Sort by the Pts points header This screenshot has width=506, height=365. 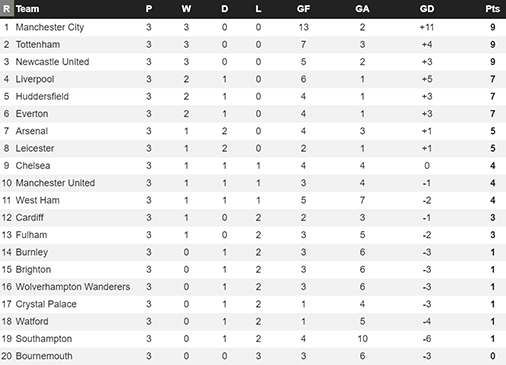tap(493, 9)
